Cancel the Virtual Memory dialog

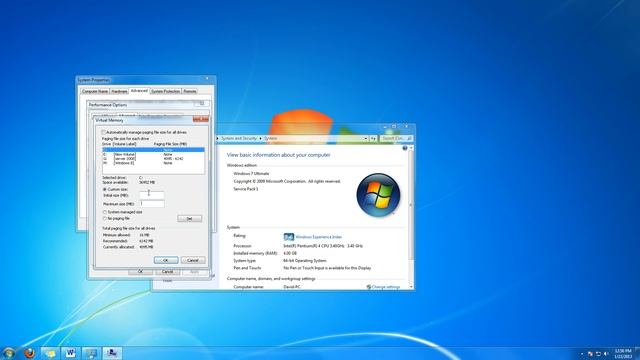[193, 260]
